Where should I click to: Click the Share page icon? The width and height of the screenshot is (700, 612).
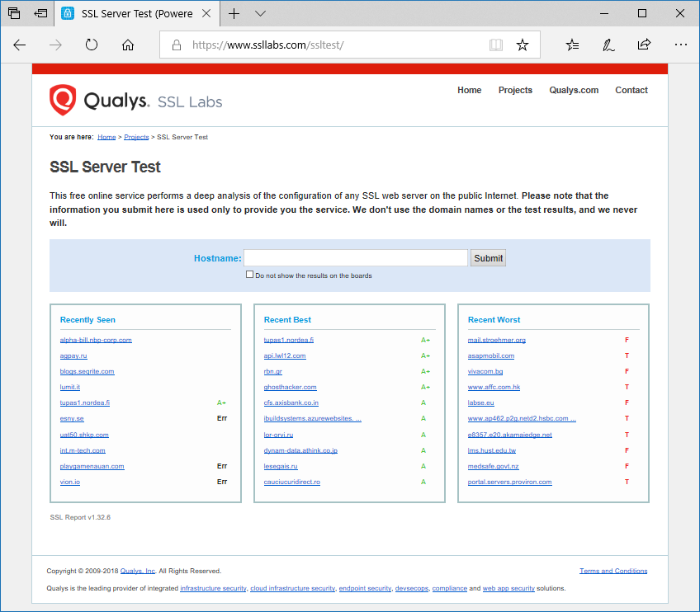[x=644, y=45]
